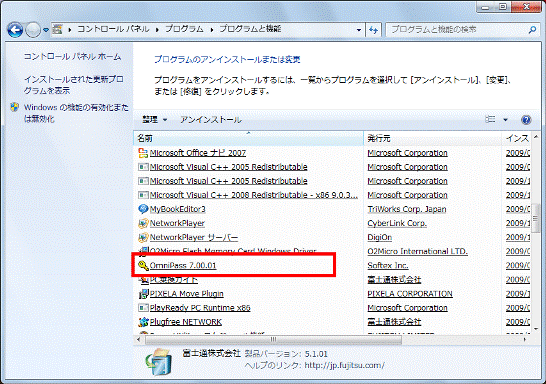Expand the address bar history dropdown

(359, 30)
